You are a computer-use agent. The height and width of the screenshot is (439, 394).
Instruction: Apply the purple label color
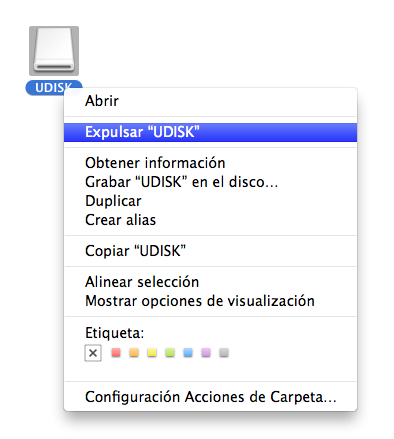206,352
